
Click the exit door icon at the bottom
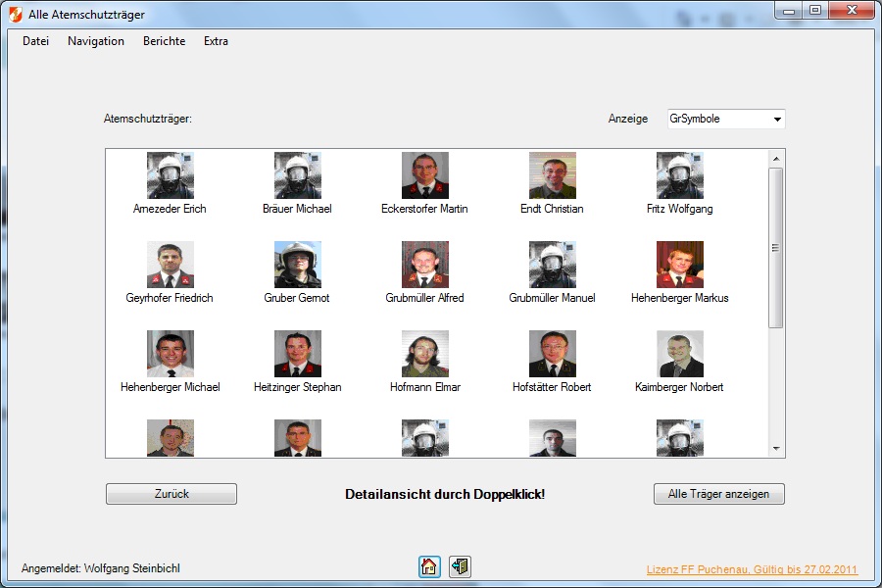461,566
